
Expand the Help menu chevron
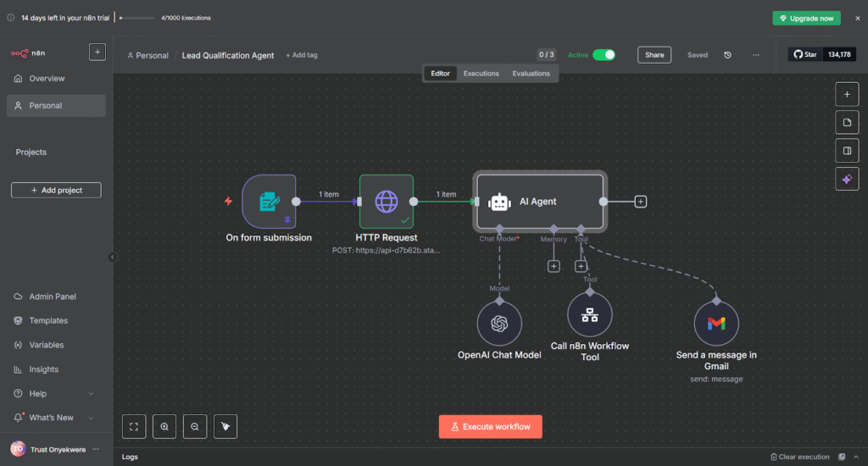click(91, 394)
